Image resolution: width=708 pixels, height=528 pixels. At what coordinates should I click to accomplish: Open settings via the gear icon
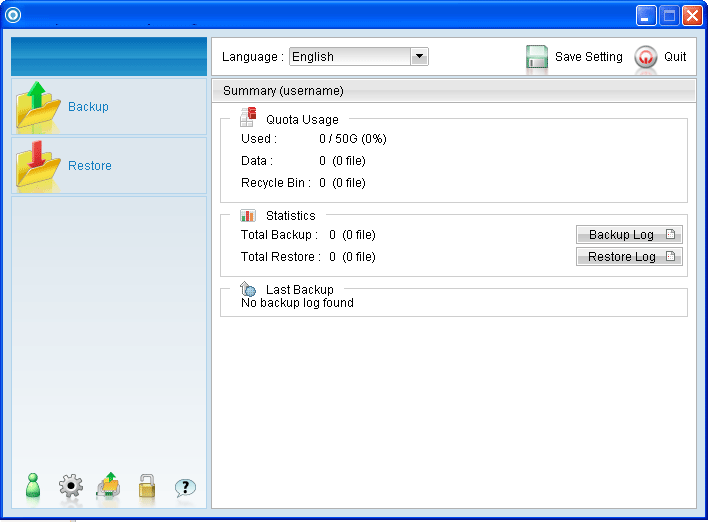pyautogui.click(x=71, y=487)
